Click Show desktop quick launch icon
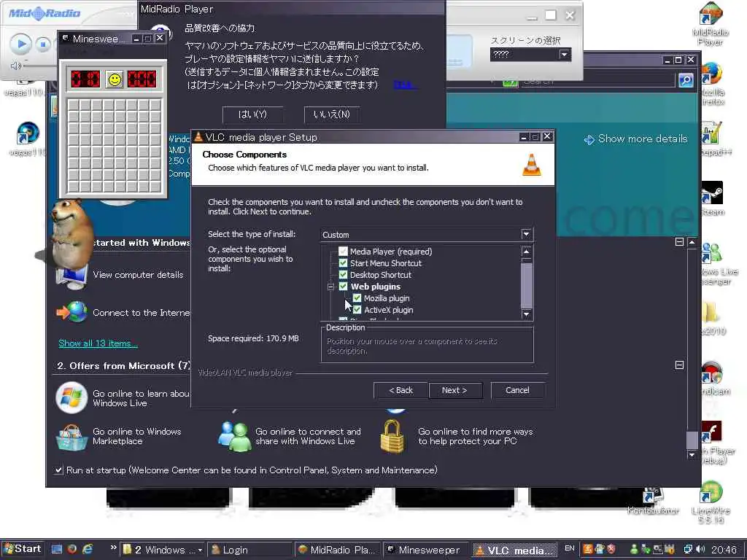Image resolution: width=747 pixels, height=560 pixels. [x=57, y=549]
